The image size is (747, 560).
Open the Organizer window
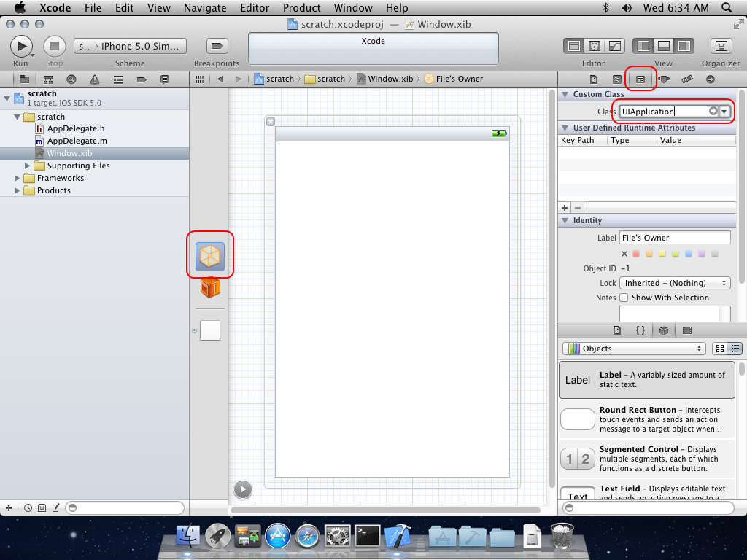point(721,46)
